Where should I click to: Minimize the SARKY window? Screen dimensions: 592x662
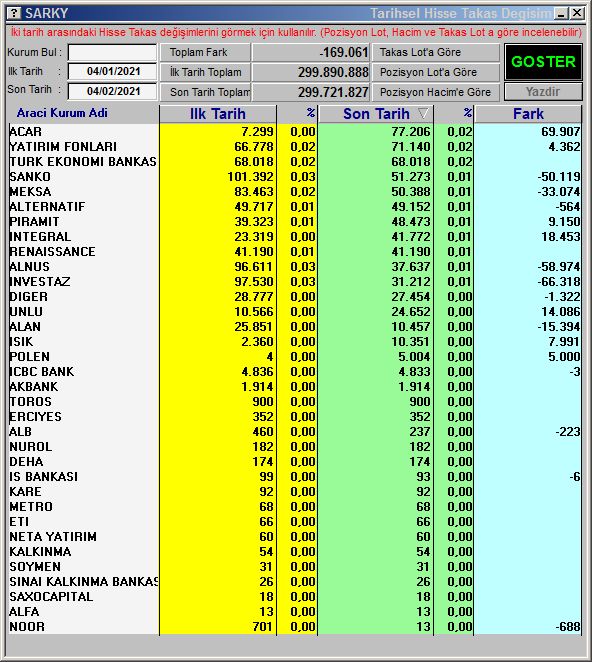pyautogui.click(x=561, y=14)
